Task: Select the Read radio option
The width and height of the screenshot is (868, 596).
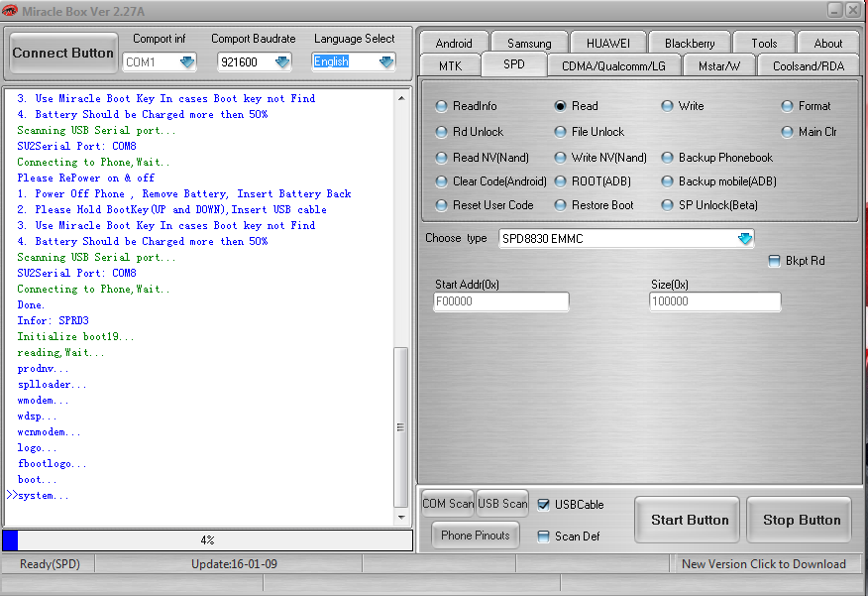Action: pos(560,106)
